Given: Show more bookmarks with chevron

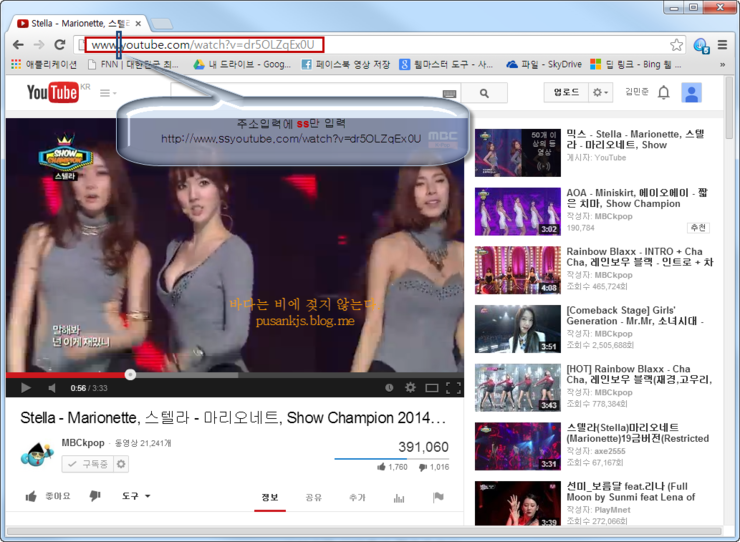Looking at the screenshot, I should (722, 65).
